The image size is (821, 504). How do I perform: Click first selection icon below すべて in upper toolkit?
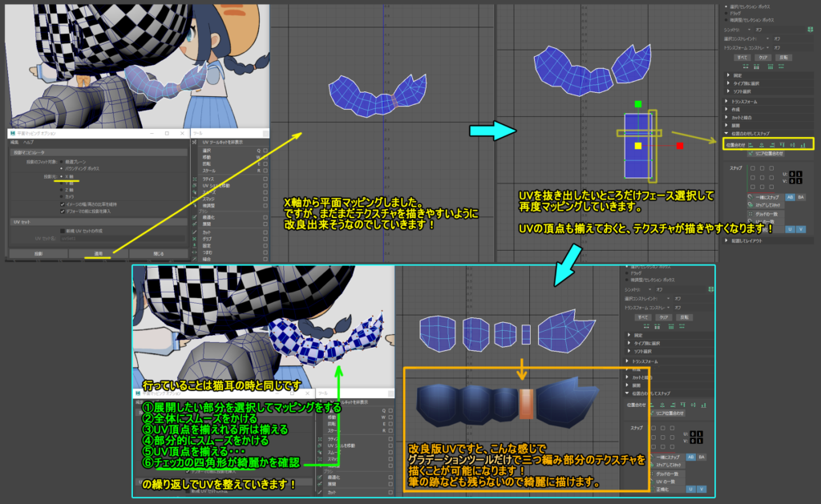click(746, 67)
